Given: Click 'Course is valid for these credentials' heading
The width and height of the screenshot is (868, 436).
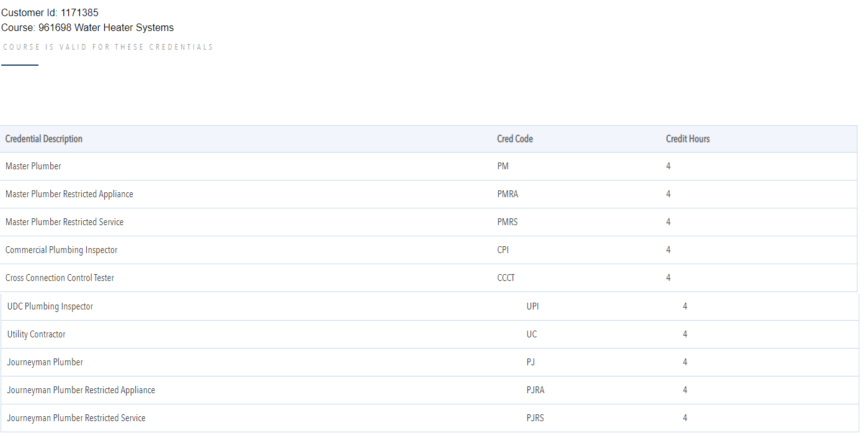Looking at the screenshot, I should coord(108,47).
